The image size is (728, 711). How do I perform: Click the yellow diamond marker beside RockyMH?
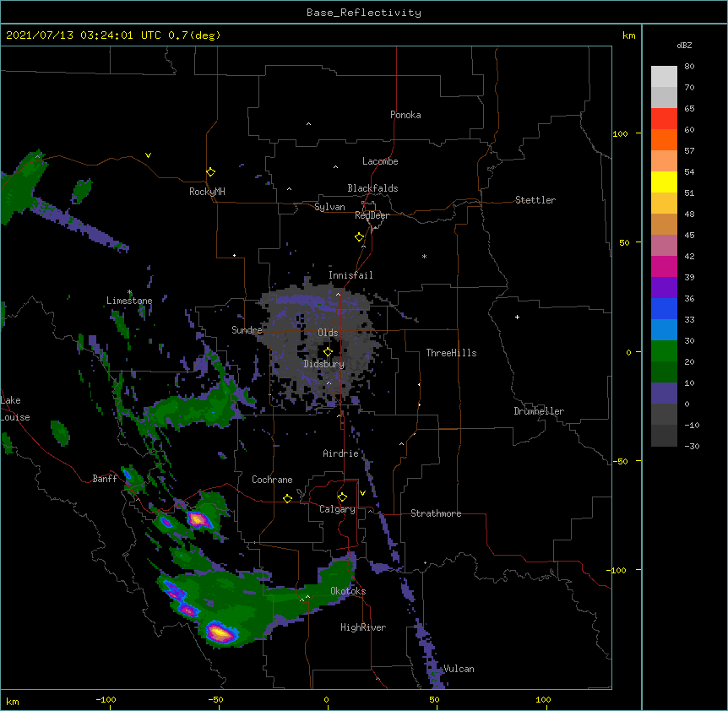(x=210, y=172)
